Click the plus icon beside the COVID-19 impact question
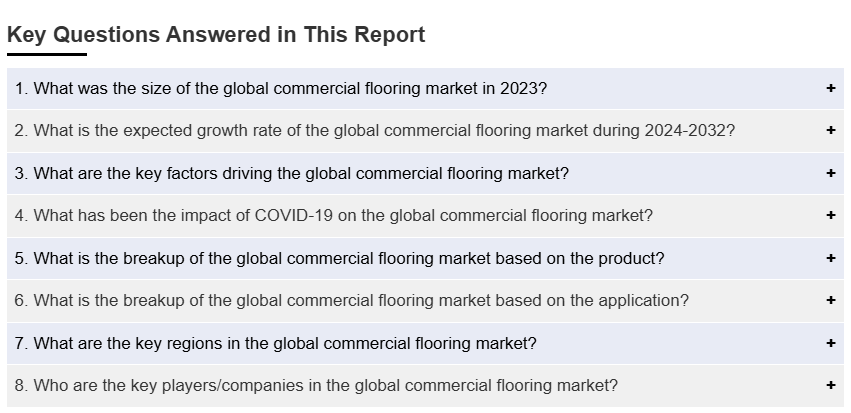851x413 pixels. point(830,215)
